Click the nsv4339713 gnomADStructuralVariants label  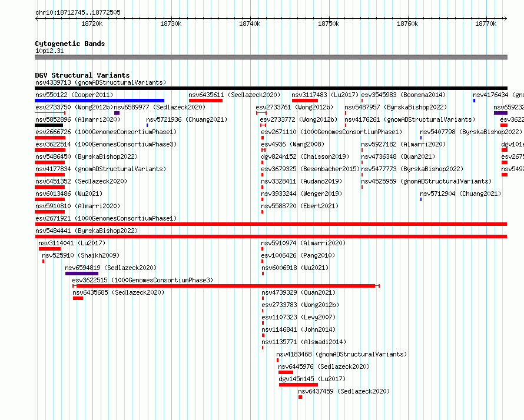(101, 82)
